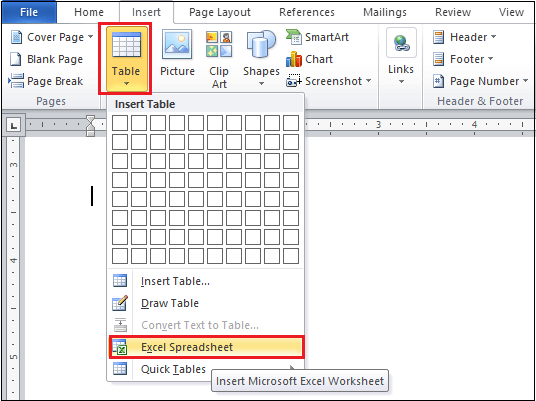
Task: Insert a Blank Page
Action: click(46, 59)
